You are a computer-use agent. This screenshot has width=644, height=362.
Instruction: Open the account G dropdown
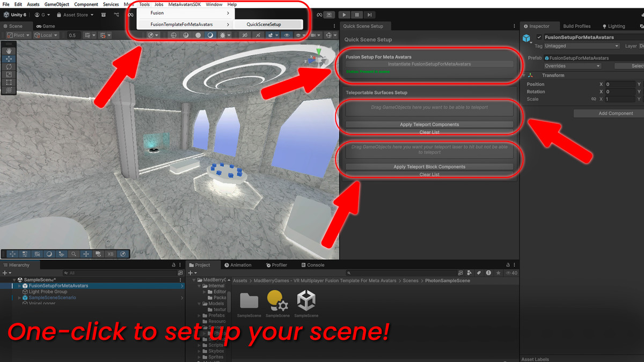pos(43,15)
